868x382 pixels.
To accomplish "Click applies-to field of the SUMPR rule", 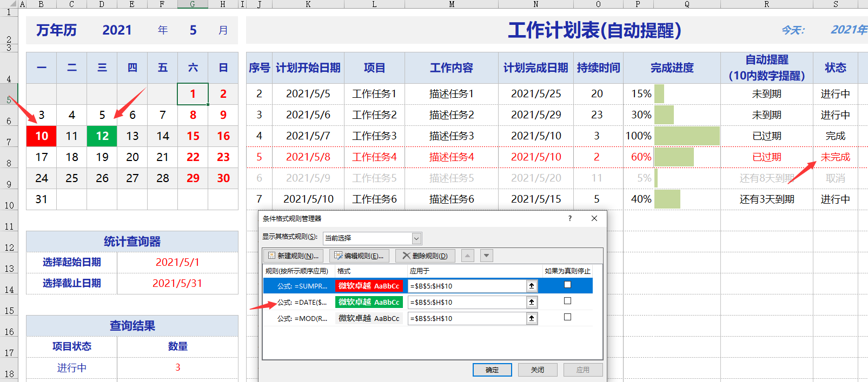I will tap(467, 286).
